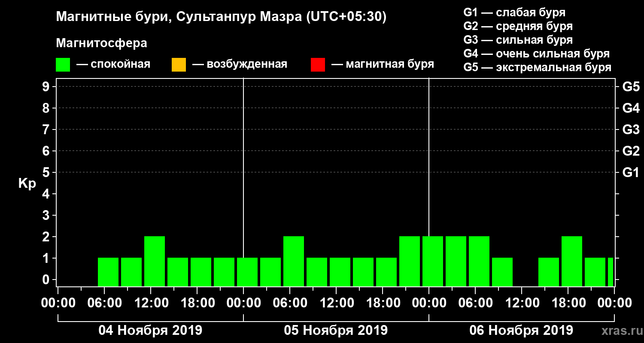The image size is (644, 343).
Task: Click the Kp 1 bar above 12:00 on 05 Ноября
Action: coord(340,272)
